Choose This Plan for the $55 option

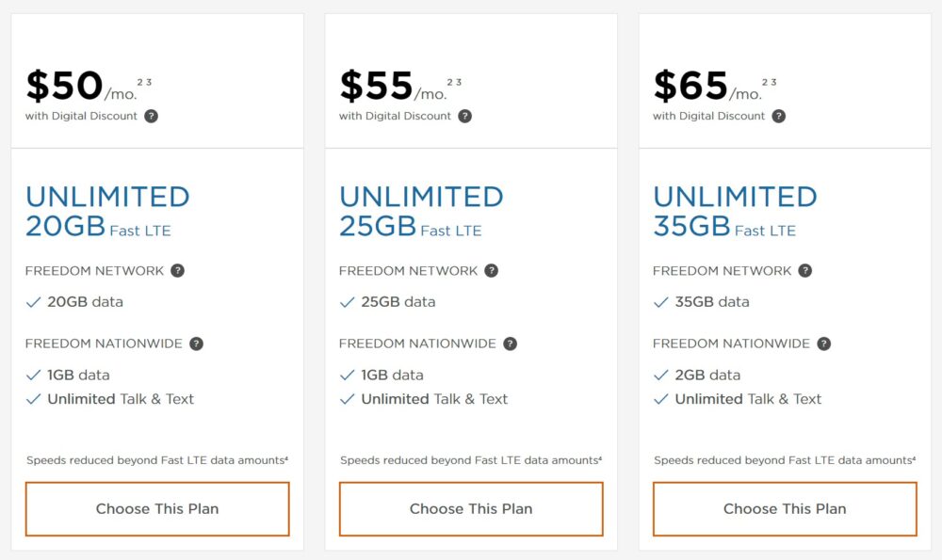[471, 508]
